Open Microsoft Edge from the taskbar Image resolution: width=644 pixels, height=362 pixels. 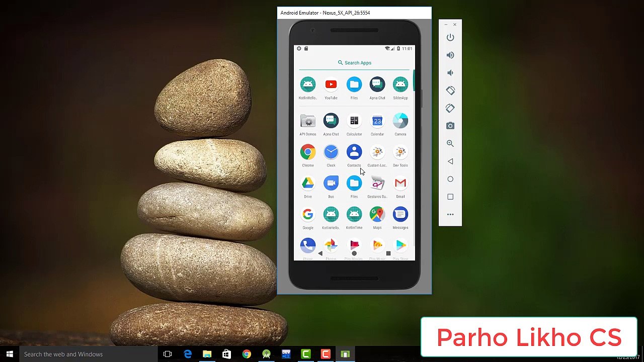click(188, 354)
